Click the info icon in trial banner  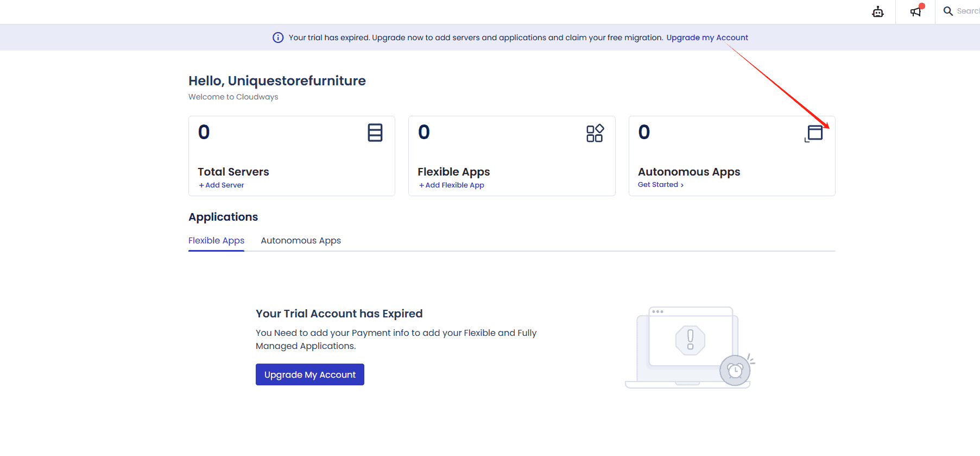278,38
